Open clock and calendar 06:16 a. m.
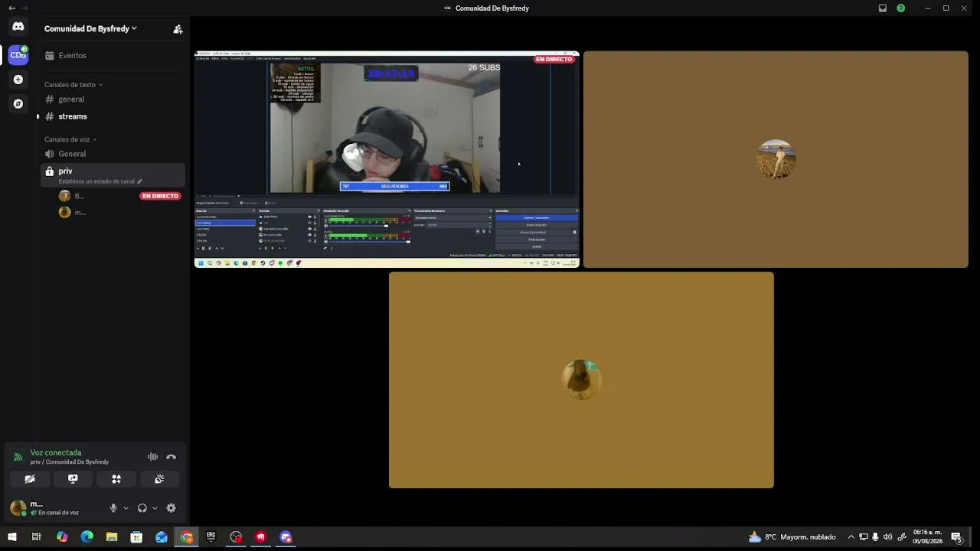The width and height of the screenshot is (980, 551). click(927, 537)
